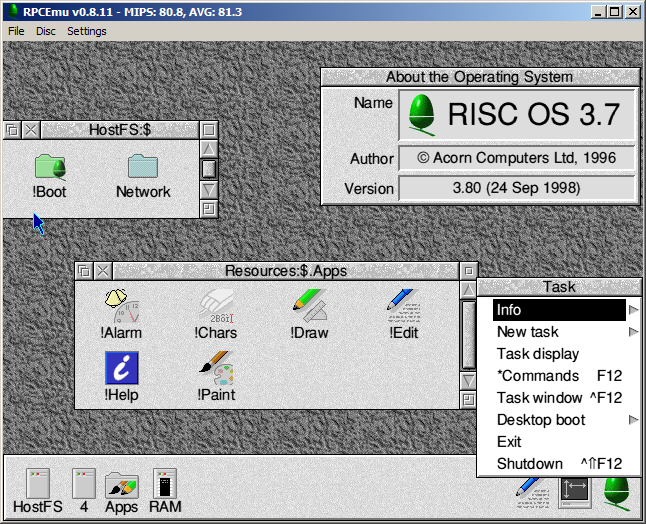Expand the Info submenu arrow

pos(634,310)
